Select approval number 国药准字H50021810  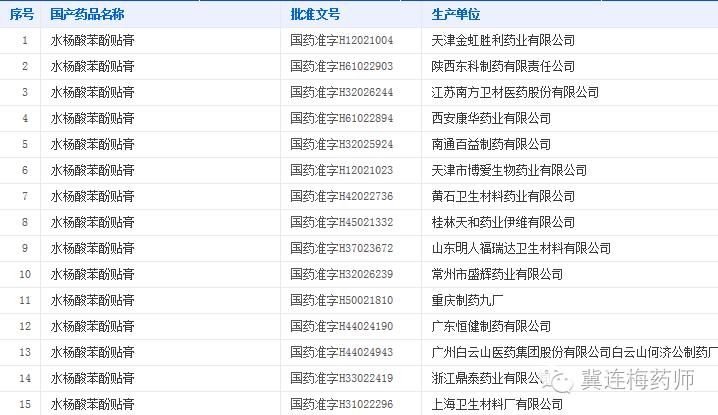(342, 300)
